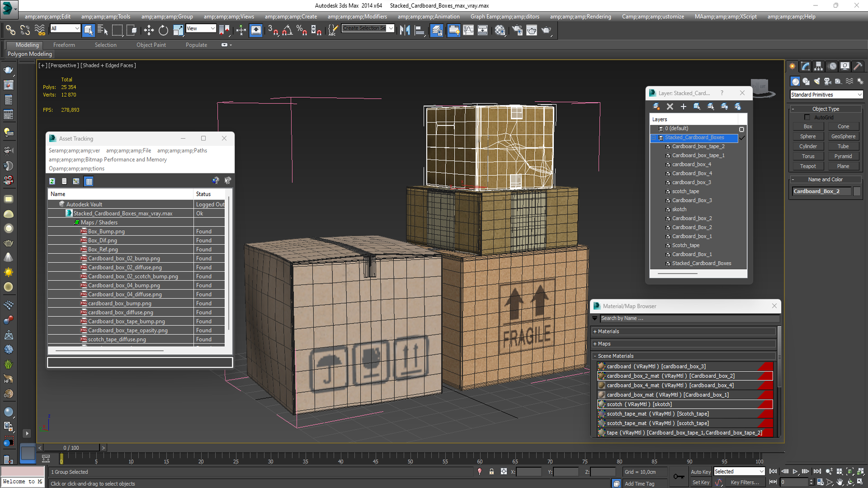Click the object color swatch
Image resolution: width=868 pixels, height=488 pixels.
click(x=857, y=191)
